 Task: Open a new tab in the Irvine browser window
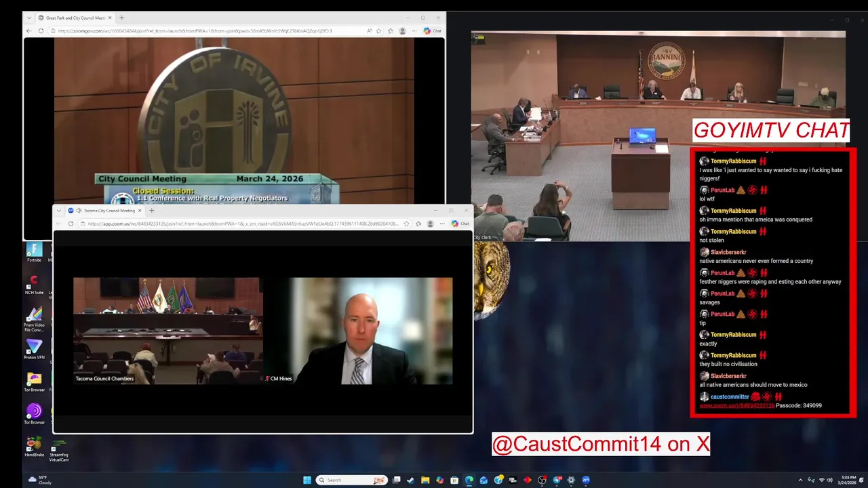point(122,18)
